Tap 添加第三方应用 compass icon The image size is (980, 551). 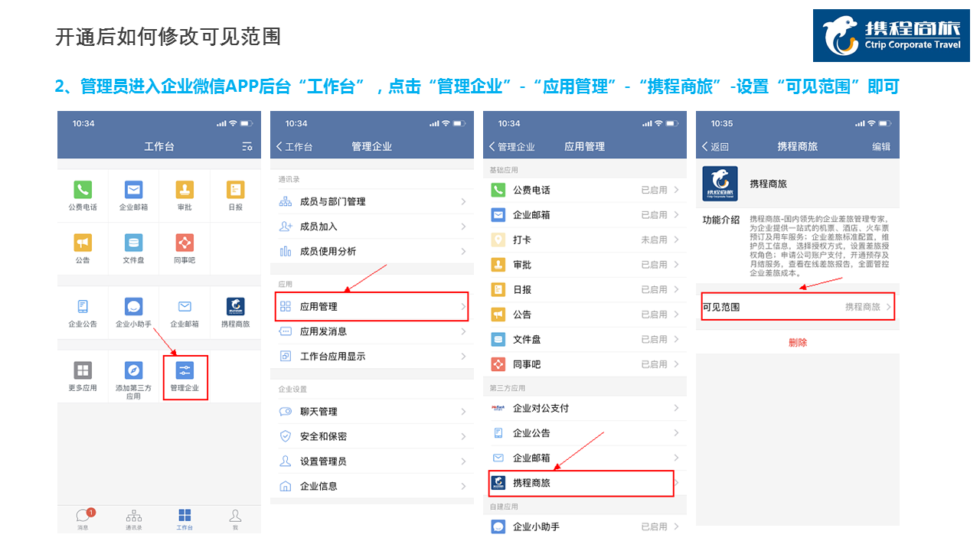click(x=133, y=370)
